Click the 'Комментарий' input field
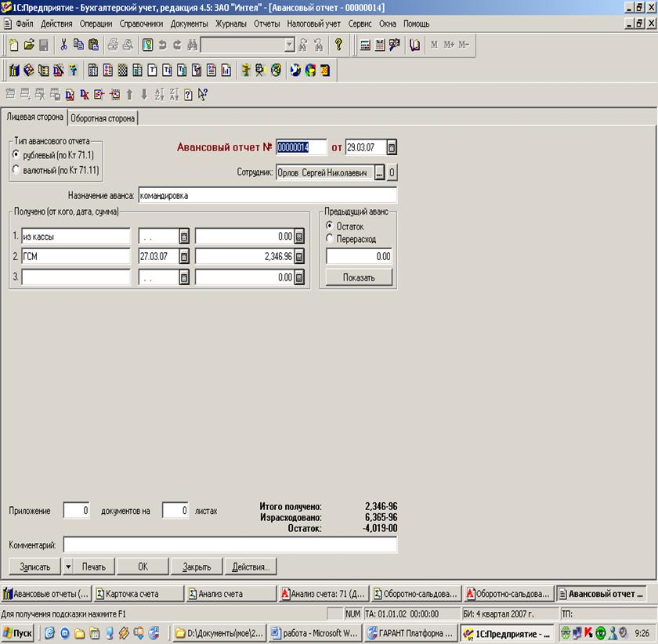This screenshot has width=658, height=644. coord(230,544)
